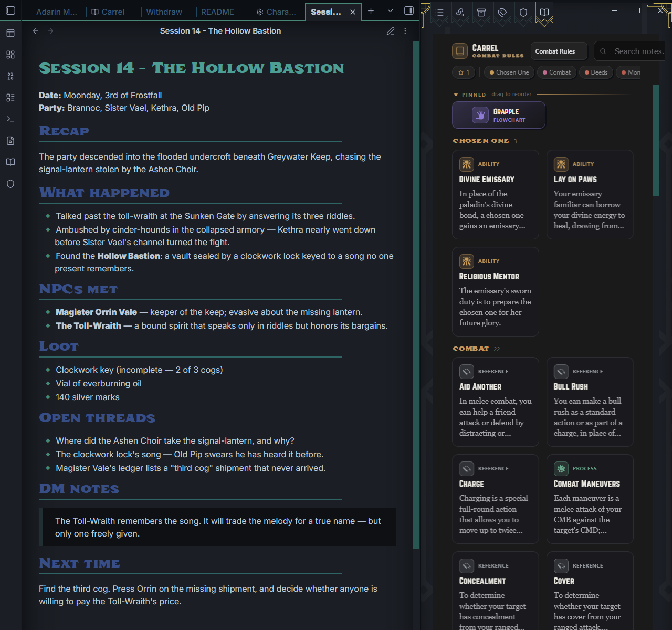Screen dimensions: 672x630
Task: Open the Combat Maneuvers process card
Action: click(590, 499)
